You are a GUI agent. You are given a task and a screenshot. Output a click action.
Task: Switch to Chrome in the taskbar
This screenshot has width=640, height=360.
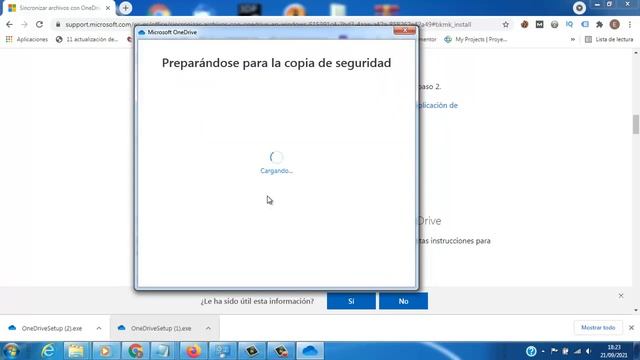pos(135,351)
